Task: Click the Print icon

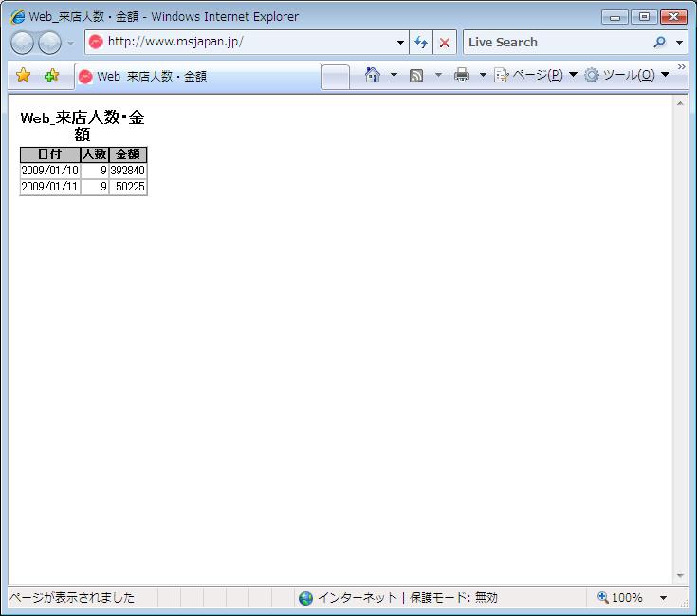Action: point(462,75)
